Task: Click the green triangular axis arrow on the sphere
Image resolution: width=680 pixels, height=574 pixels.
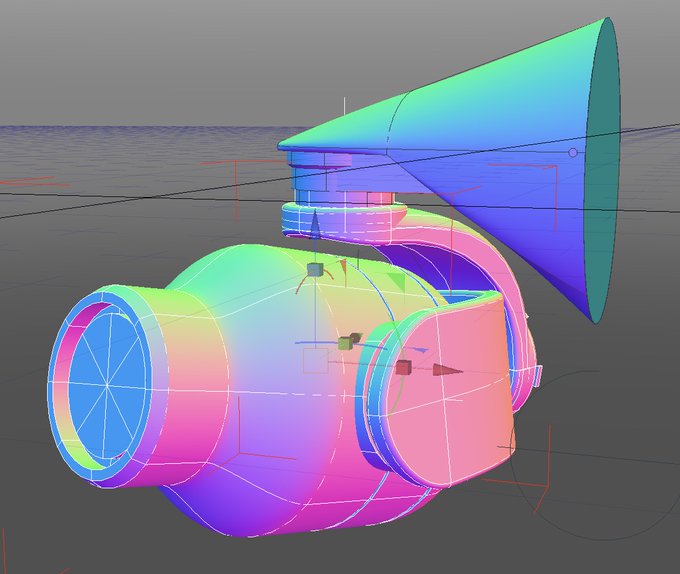Action: point(397,282)
